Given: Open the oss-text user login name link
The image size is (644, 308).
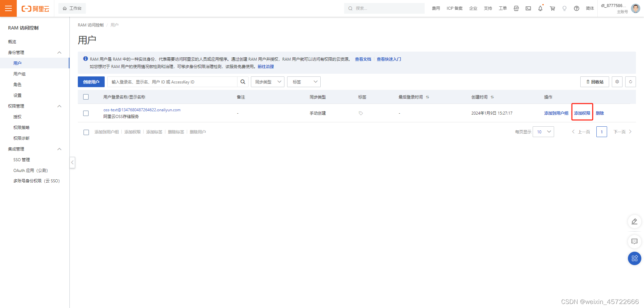Looking at the screenshot, I should pos(142,110).
